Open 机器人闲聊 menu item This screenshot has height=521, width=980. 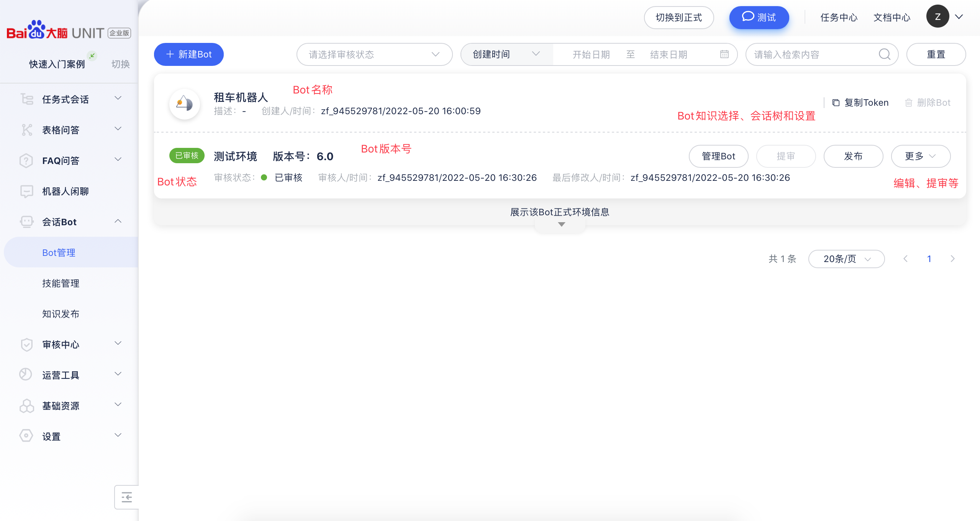65,191
